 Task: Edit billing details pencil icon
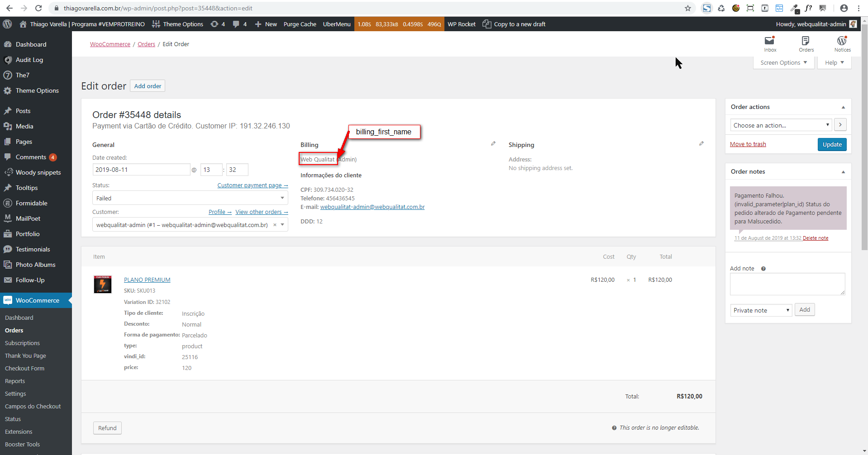pyautogui.click(x=493, y=143)
